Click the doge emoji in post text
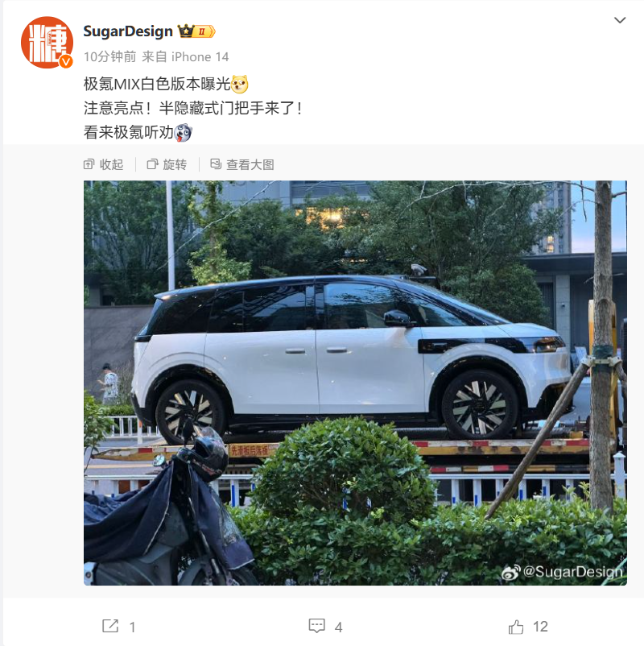This screenshot has height=646, width=644. click(x=240, y=84)
